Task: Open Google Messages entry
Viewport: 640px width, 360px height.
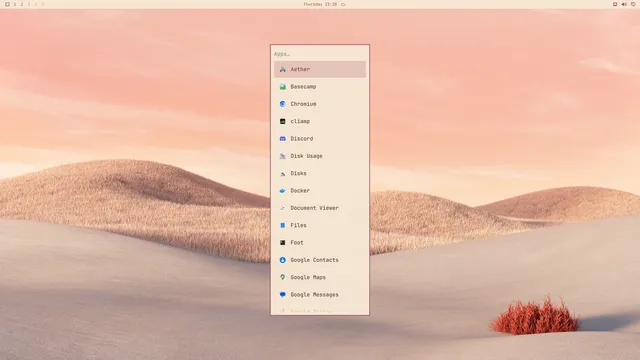Action: [x=320, y=295]
